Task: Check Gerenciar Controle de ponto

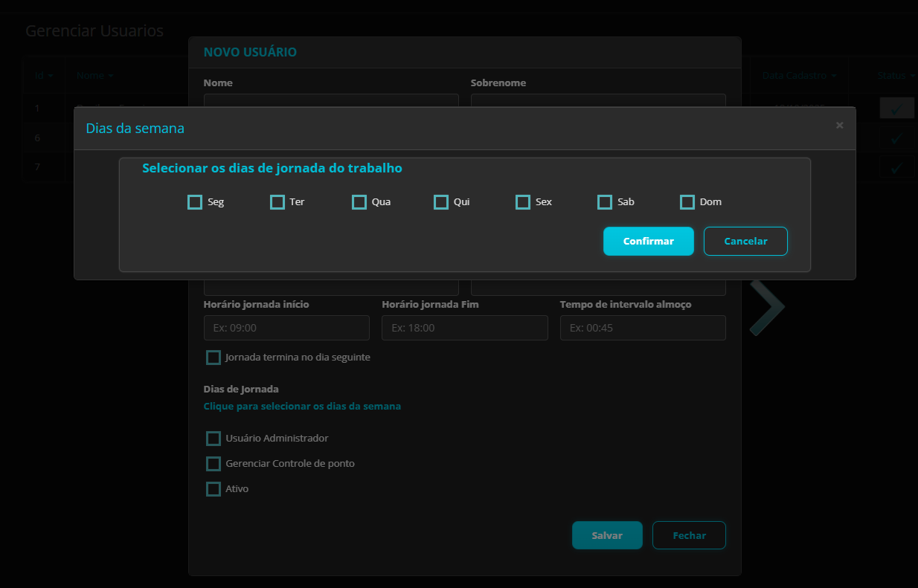Action: pos(214,464)
